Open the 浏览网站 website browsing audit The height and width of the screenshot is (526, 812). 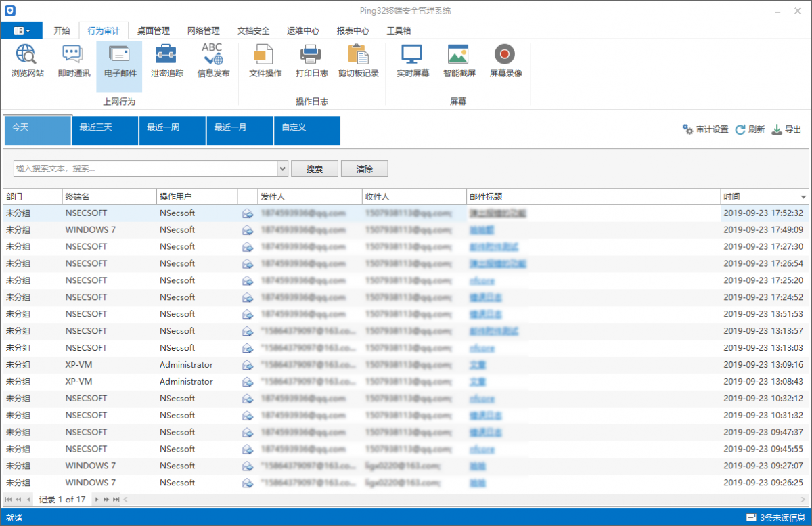pos(28,62)
